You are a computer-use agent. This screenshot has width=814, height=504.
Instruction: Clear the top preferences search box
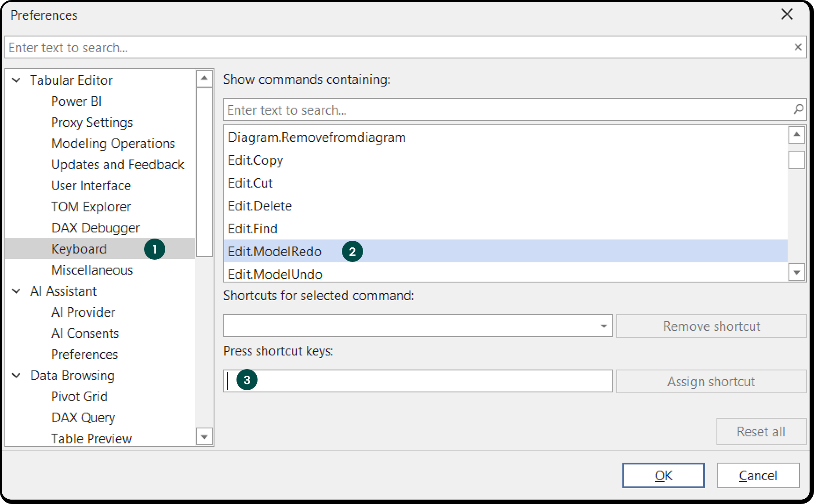(798, 47)
